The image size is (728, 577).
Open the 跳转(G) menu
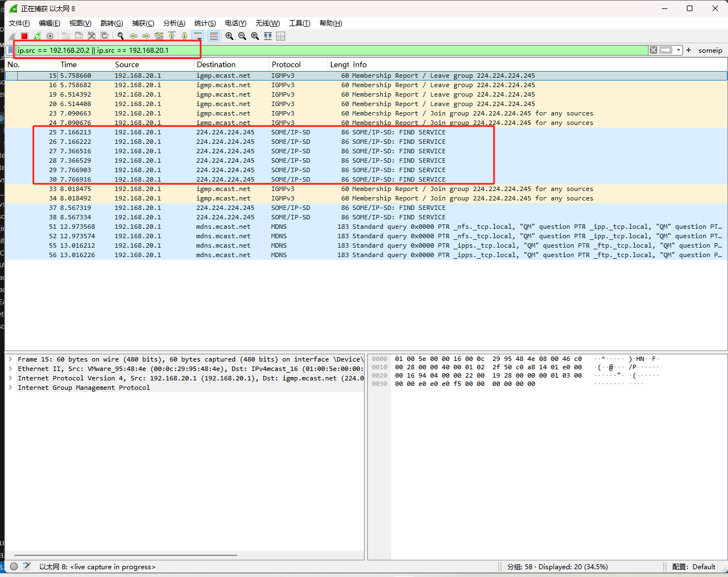[x=112, y=23]
